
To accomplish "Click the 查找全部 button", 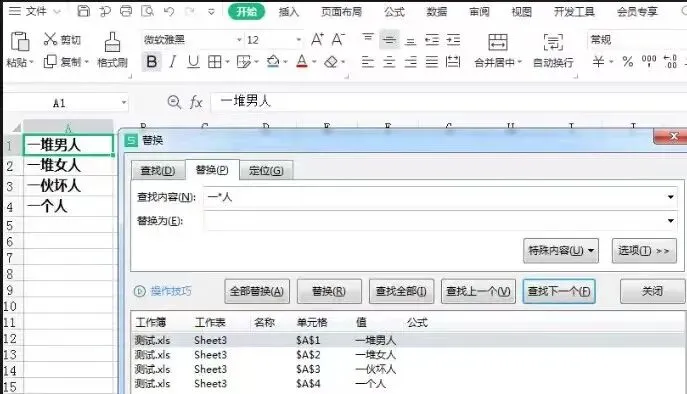I will click(401, 291).
